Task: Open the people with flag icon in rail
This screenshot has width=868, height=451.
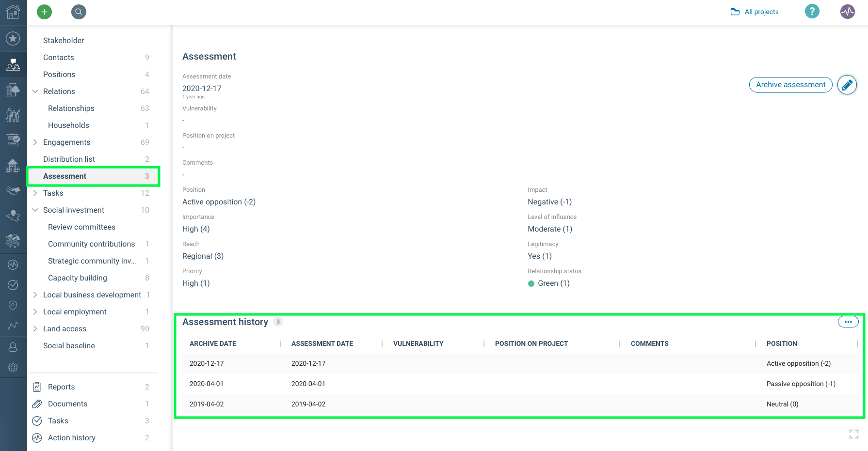Action: 13,115
